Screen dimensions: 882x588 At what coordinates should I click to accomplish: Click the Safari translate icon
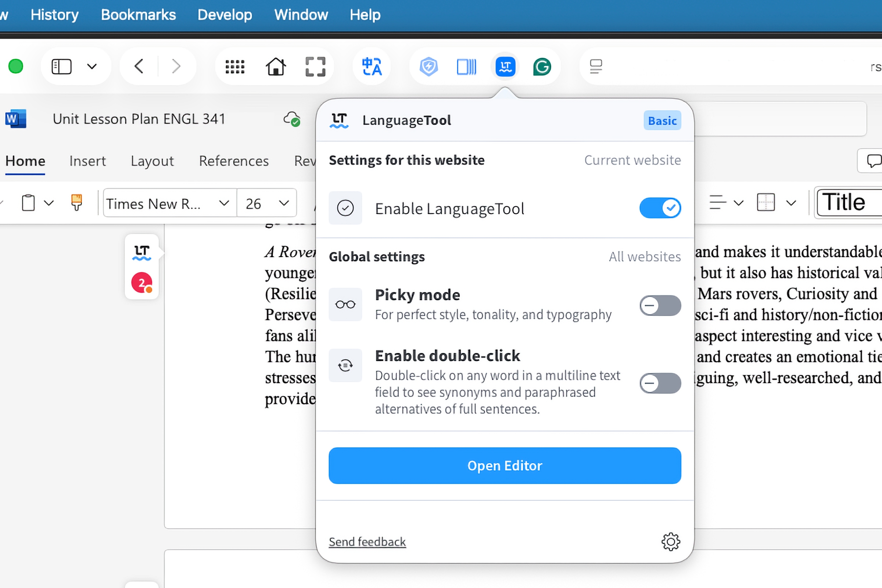point(371,67)
